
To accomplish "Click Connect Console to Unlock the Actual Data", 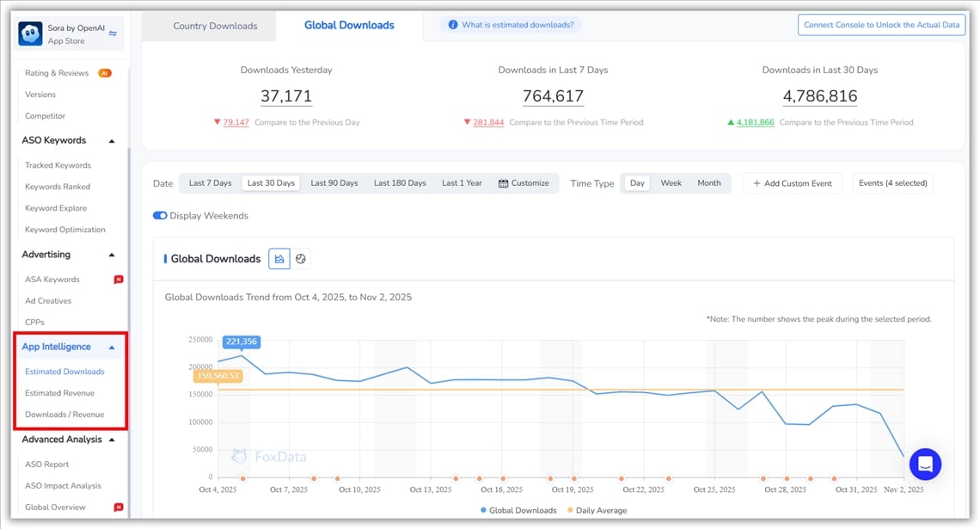I will pyautogui.click(x=881, y=24).
